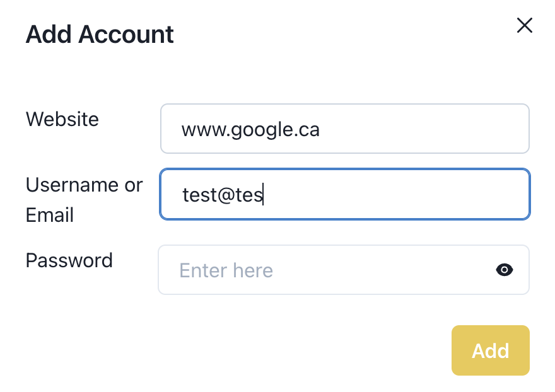Place cursor in test@tes text
This screenshot has height=392, width=555.
(222, 195)
